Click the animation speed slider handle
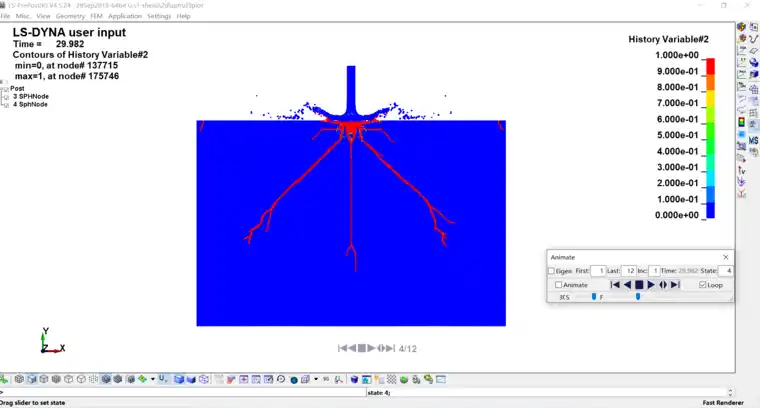Image resolution: width=760 pixels, height=408 pixels. 594,297
